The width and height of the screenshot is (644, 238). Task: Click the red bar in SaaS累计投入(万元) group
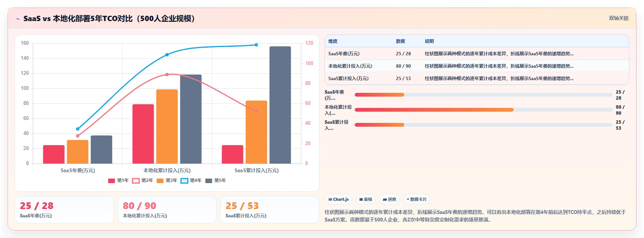[x=233, y=155]
